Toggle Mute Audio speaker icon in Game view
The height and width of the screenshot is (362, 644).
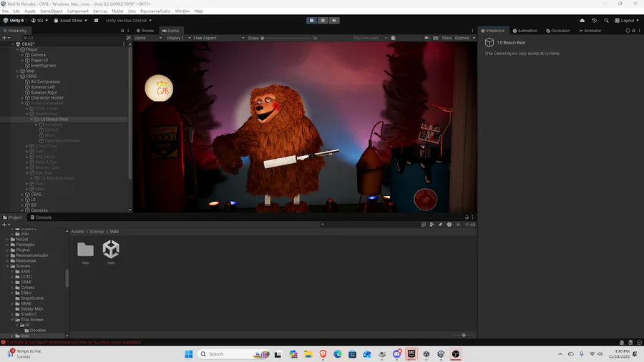point(426,38)
